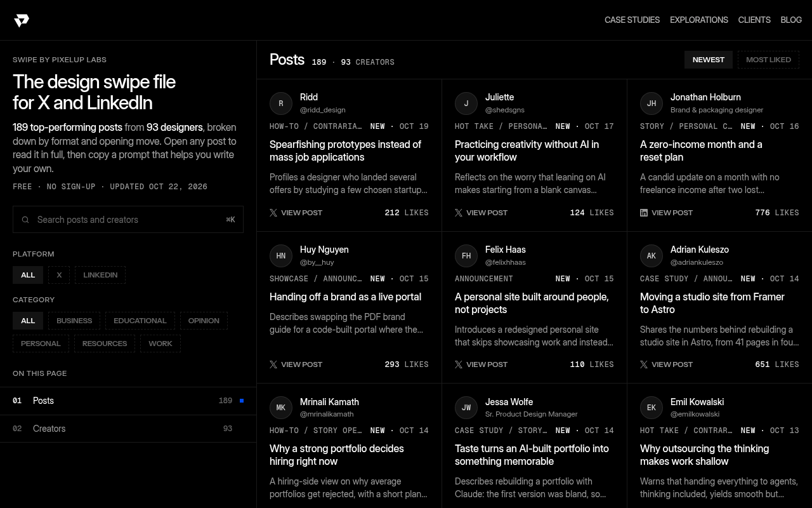Click Jessa Wolfe's JW avatar
The height and width of the screenshot is (508, 812).
[x=466, y=408]
